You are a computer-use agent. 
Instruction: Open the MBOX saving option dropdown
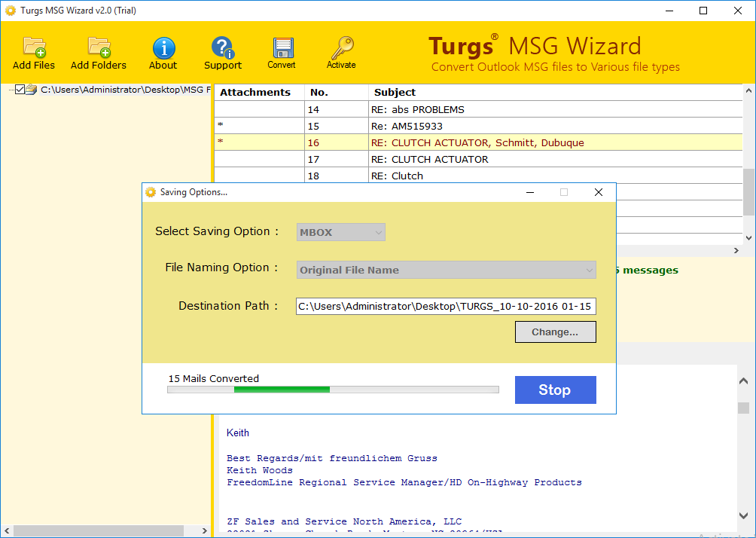click(341, 232)
